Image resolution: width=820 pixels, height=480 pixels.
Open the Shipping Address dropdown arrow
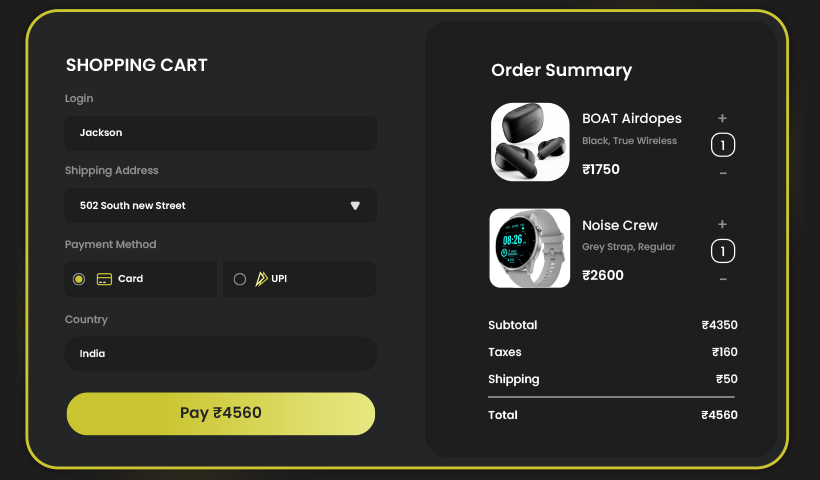click(355, 206)
